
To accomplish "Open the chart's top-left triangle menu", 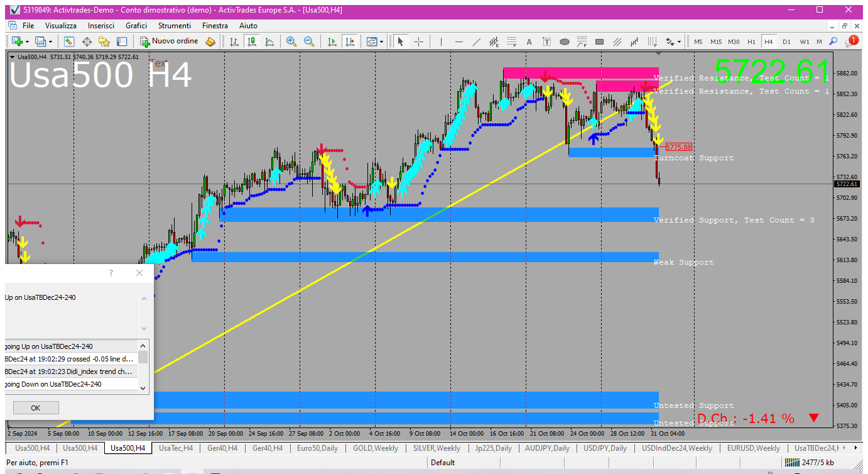I will [13, 57].
